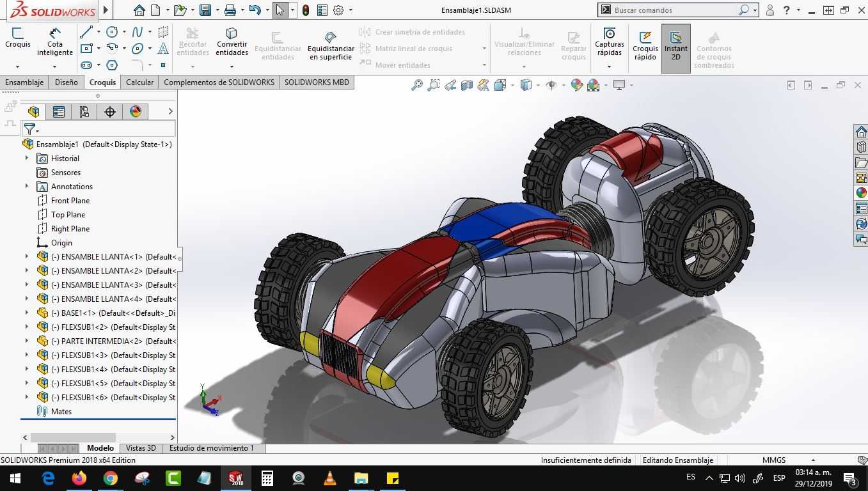Click the Section View icon

pos(467,85)
